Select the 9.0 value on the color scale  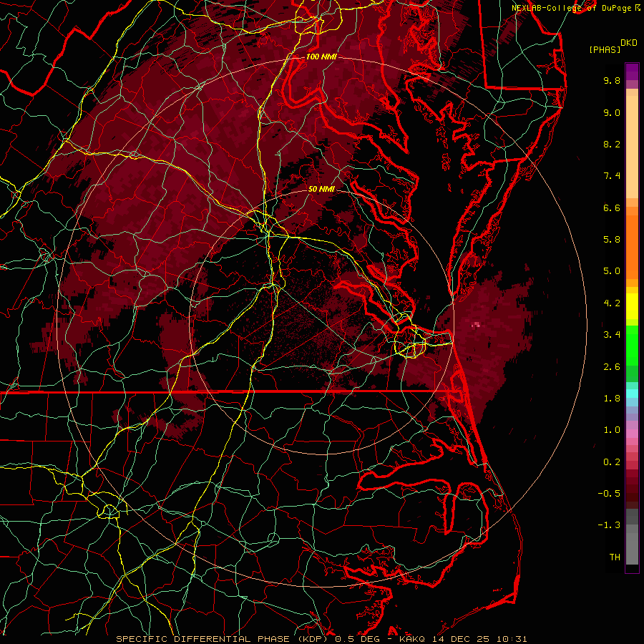[612, 112]
